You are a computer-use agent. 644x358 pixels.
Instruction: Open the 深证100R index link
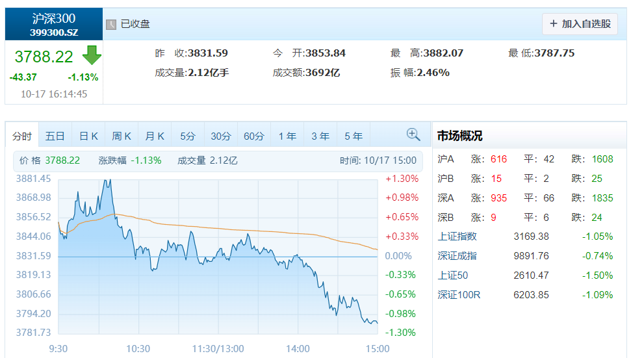point(459,295)
